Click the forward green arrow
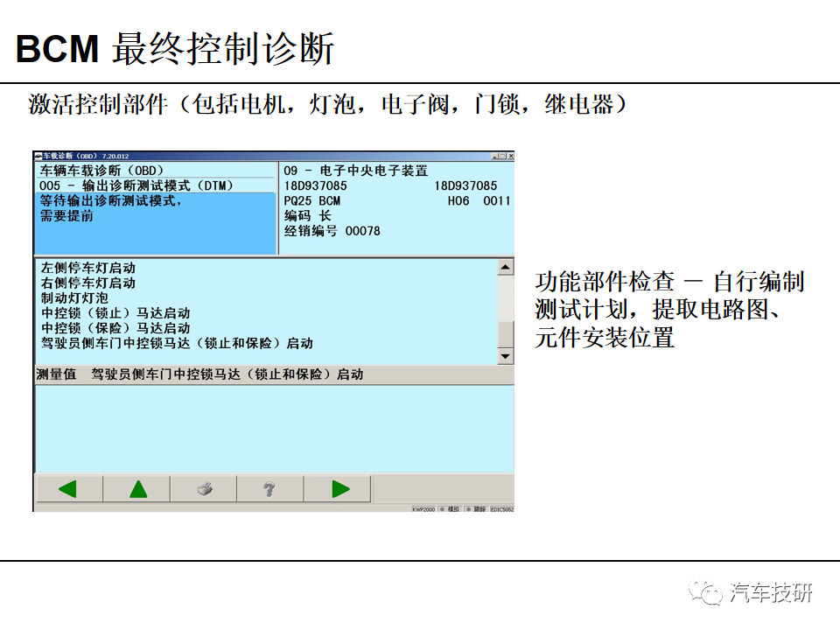The height and width of the screenshot is (630, 840). pyautogui.click(x=338, y=489)
